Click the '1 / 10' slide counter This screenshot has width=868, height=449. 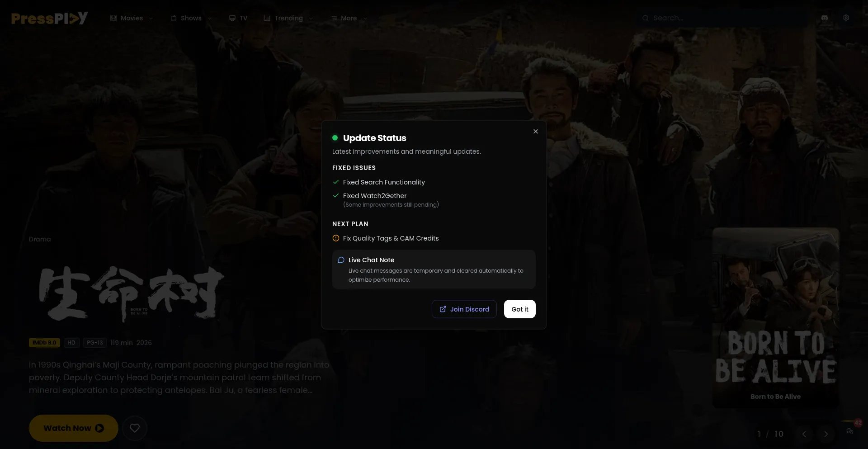(x=770, y=434)
